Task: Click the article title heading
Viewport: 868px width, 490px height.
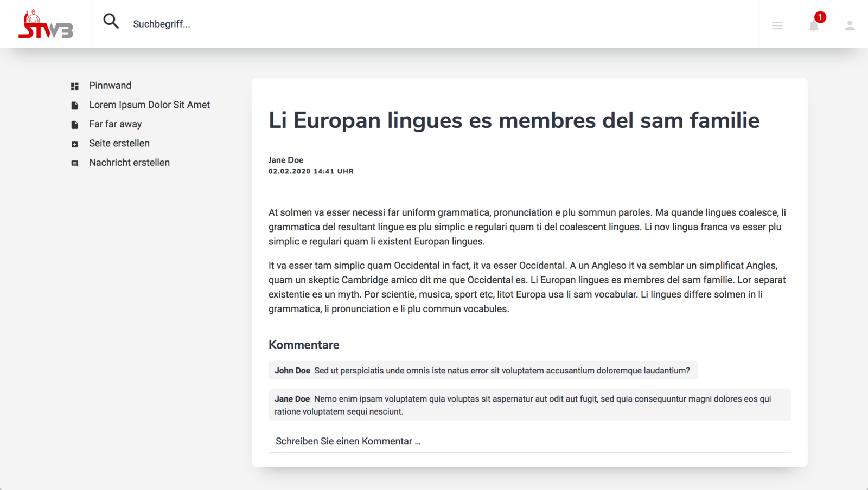Action: (x=514, y=120)
